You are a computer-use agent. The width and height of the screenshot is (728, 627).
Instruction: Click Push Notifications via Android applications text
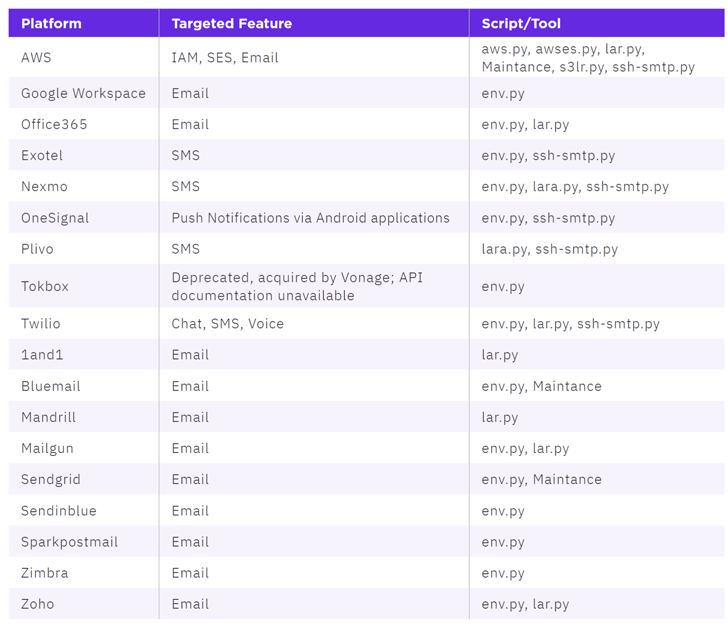310,218
